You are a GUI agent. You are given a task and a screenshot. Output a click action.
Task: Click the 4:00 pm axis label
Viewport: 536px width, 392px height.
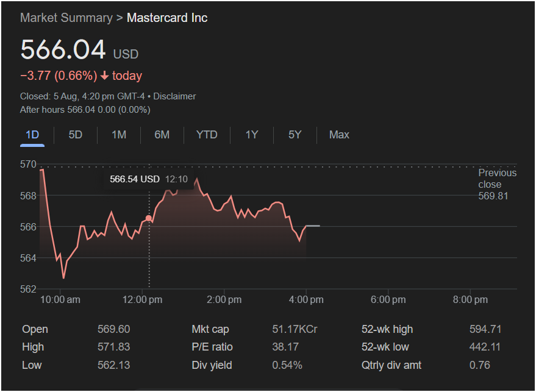(x=306, y=300)
